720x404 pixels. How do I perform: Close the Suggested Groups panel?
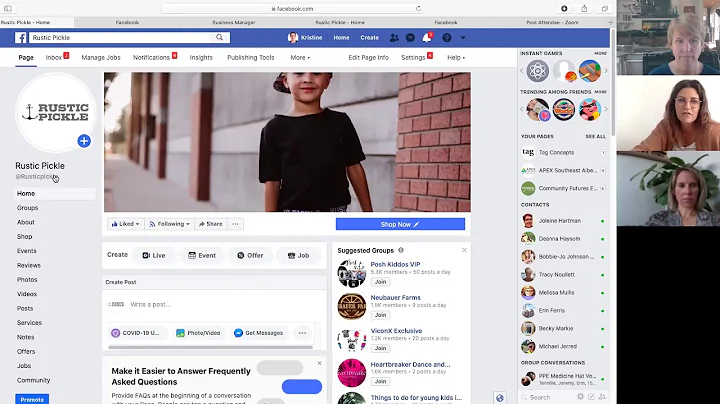[x=464, y=250]
